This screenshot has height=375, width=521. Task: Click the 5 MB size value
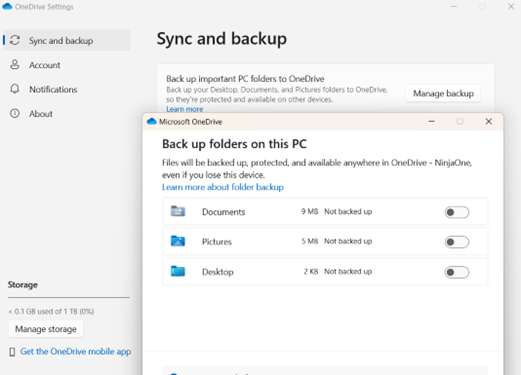[310, 241]
